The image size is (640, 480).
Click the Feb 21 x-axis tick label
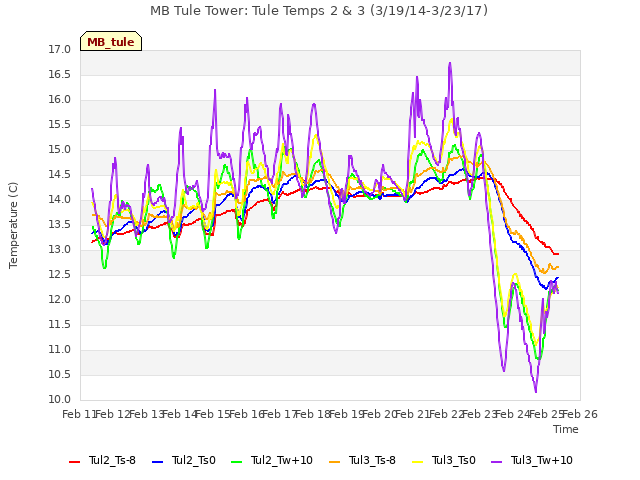click(413, 414)
